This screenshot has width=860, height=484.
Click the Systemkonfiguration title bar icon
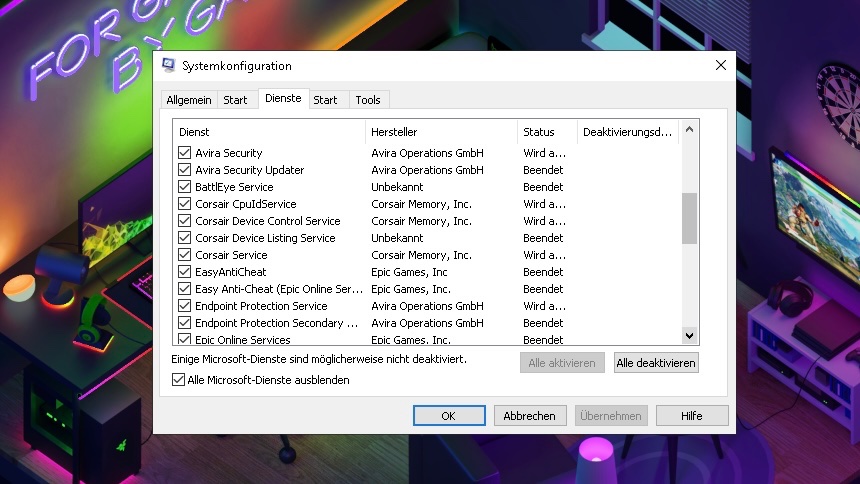(169, 65)
